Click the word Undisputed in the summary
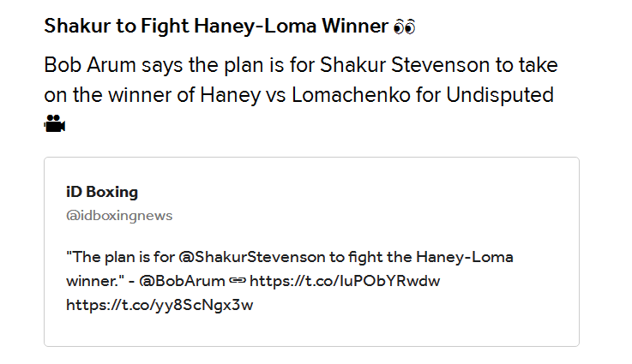 [500, 96]
